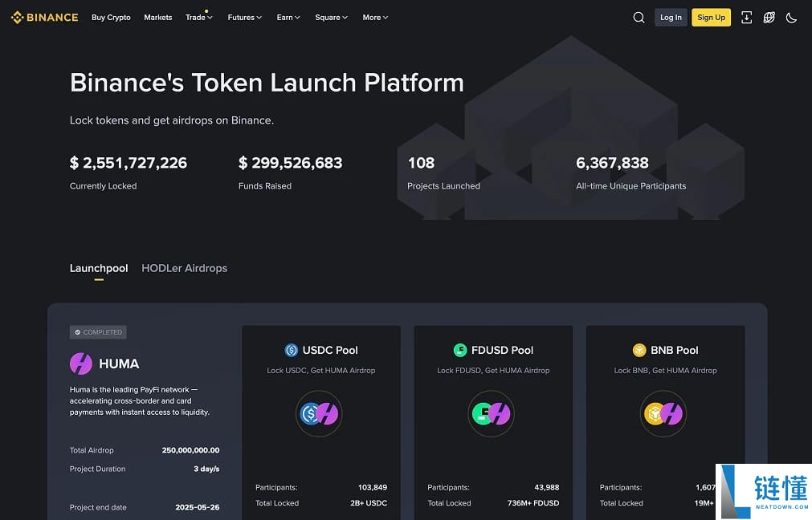Click the Binance logo in header
This screenshot has height=520, width=812.
tap(44, 17)
